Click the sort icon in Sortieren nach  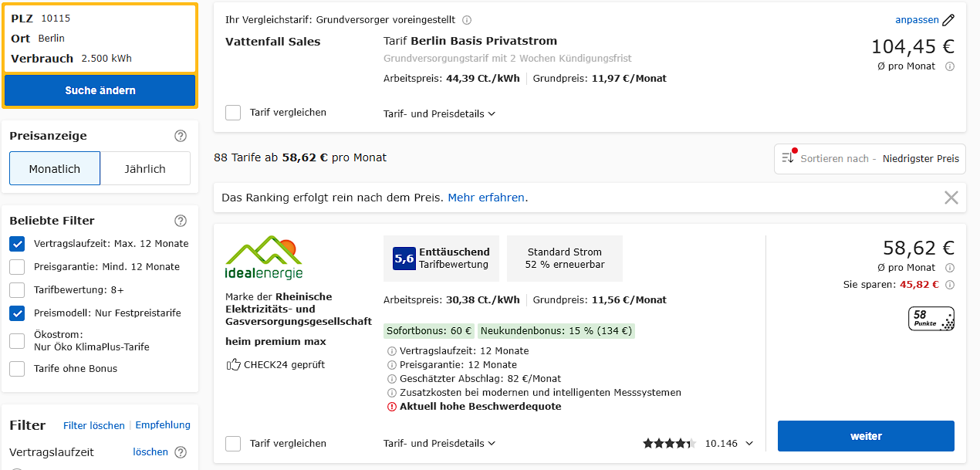(788, 157)
